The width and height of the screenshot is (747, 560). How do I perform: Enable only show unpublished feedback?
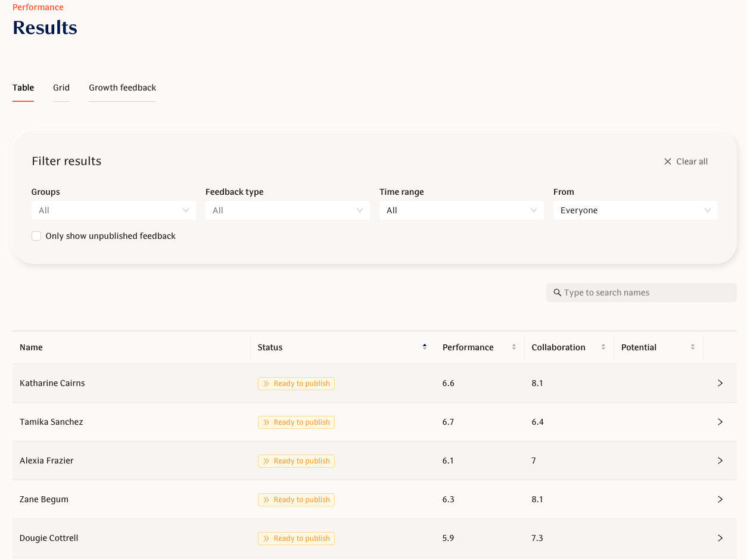tap(36, 236)
